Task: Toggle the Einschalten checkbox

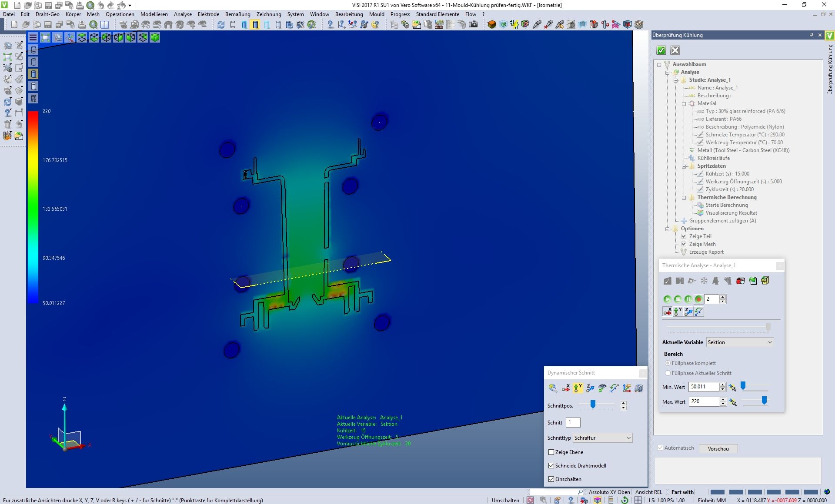Action: [x=551, y=479]
